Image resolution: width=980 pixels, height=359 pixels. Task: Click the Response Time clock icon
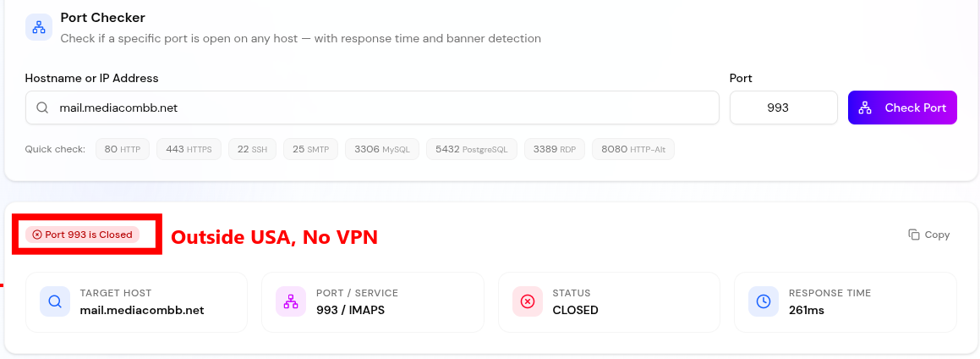point(764,301)
